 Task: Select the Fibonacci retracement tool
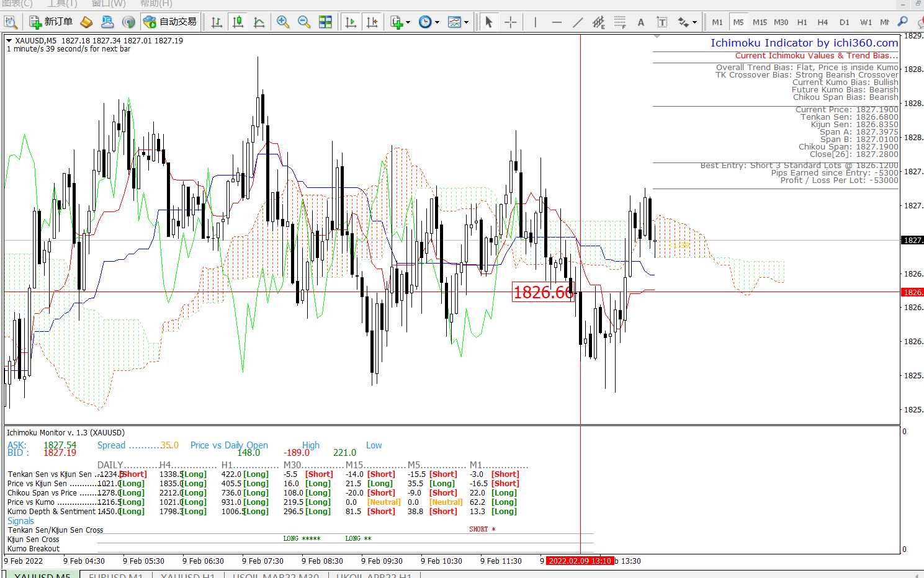(x=619, y=22)
